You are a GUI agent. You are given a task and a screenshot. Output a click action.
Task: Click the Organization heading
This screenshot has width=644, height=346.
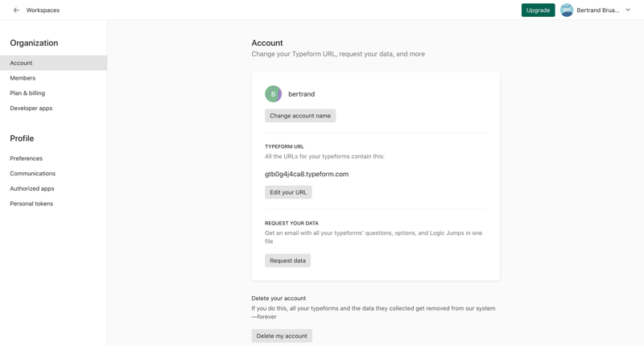[34, 43]
